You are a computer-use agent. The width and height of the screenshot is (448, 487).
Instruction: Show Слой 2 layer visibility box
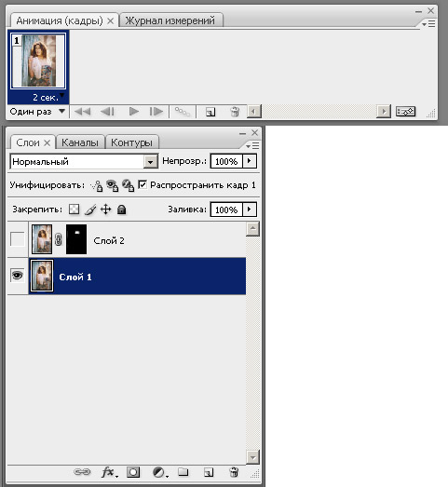18,239
